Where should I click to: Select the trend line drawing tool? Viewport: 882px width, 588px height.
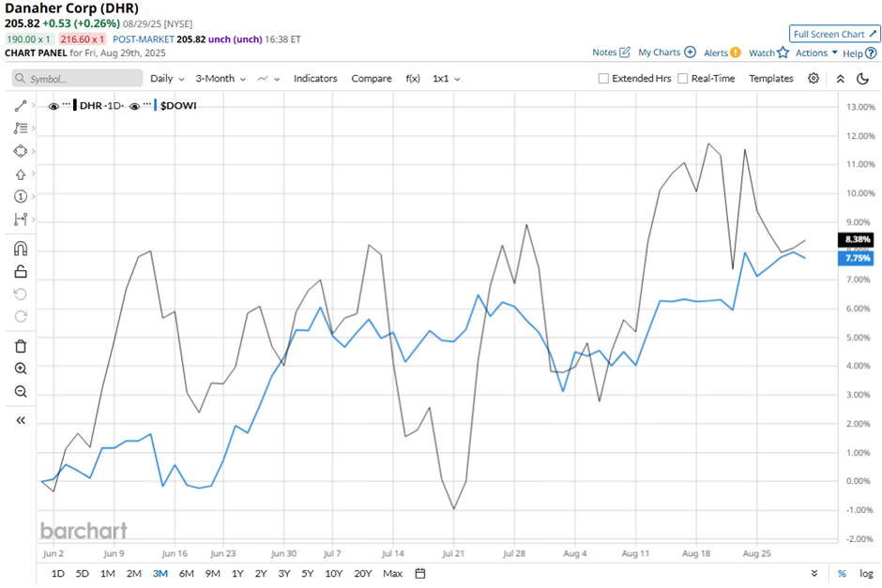(21, 106)
